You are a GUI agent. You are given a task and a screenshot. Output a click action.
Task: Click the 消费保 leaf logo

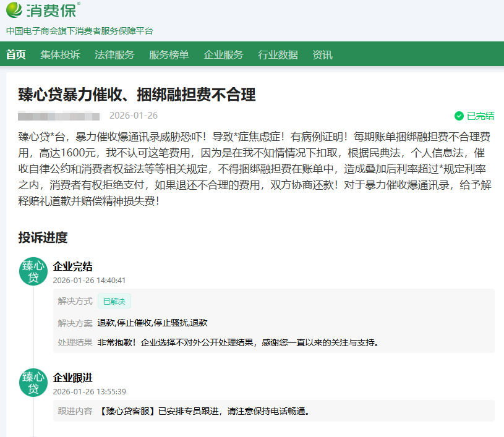15,10
